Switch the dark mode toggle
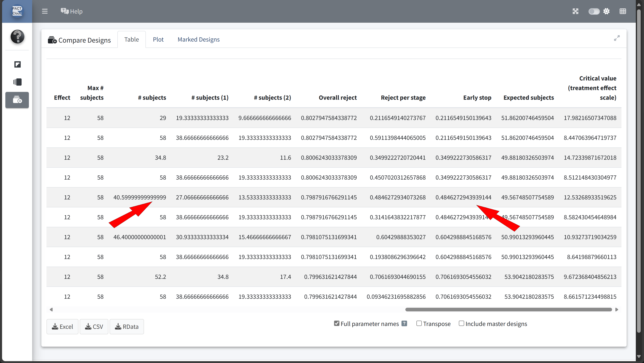The height and width of the screenshot is (363, 644). [594, 11]
